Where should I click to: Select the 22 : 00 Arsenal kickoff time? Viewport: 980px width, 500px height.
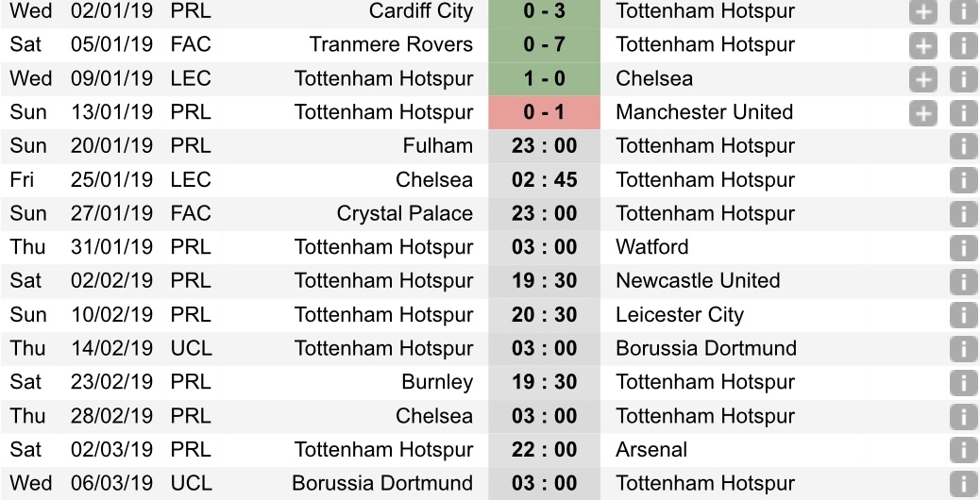[544, 450]
